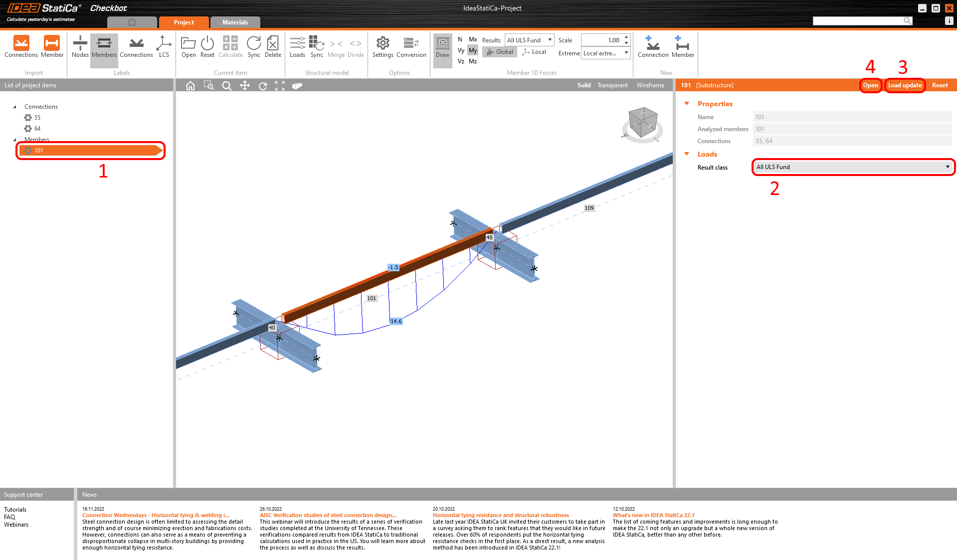
Task: Collapse the Properties section
Action: pos(687,104)
